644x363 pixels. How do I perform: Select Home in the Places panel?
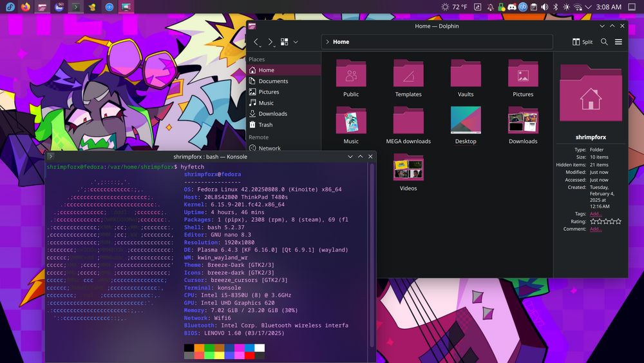283,70
